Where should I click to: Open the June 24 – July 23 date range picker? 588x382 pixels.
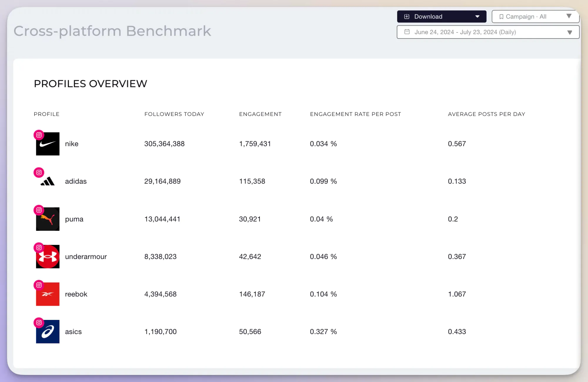coord(488,32)
